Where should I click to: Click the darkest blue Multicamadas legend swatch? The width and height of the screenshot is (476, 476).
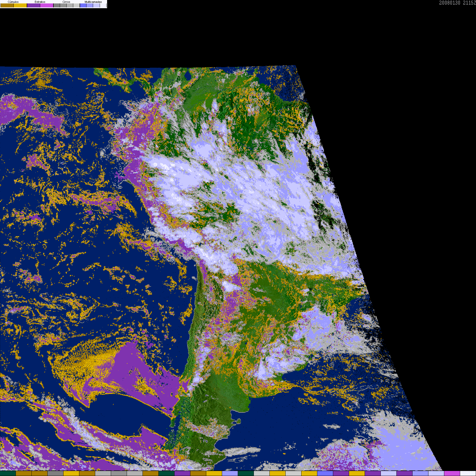coord(83,5)
